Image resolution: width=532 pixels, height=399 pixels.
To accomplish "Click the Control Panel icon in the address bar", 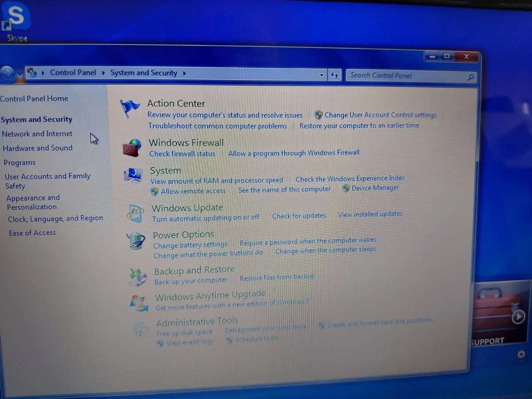I will pyautogui.click(x=32, y=72).
